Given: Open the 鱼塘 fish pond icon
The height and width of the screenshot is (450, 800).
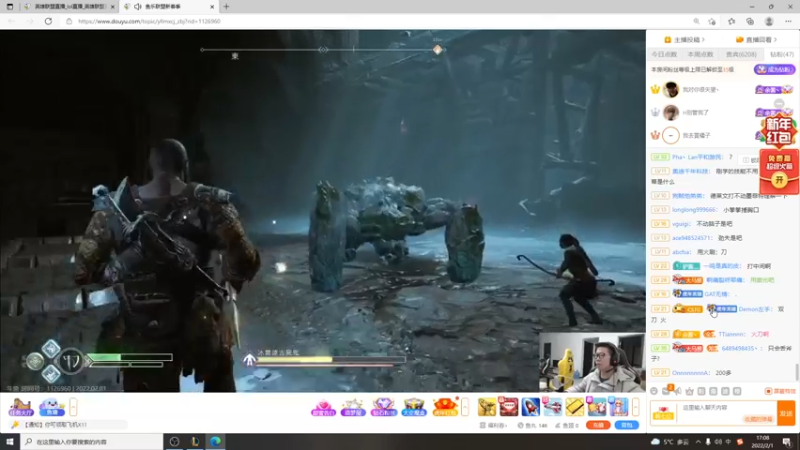Looking at the screenshot, I should click(52, 407).
